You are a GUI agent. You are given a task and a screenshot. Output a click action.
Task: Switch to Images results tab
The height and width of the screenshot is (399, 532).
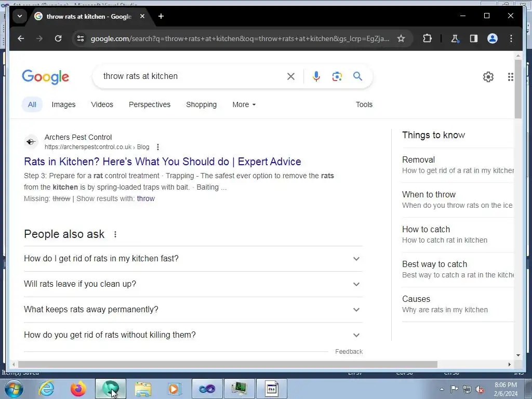click(63, 104)
